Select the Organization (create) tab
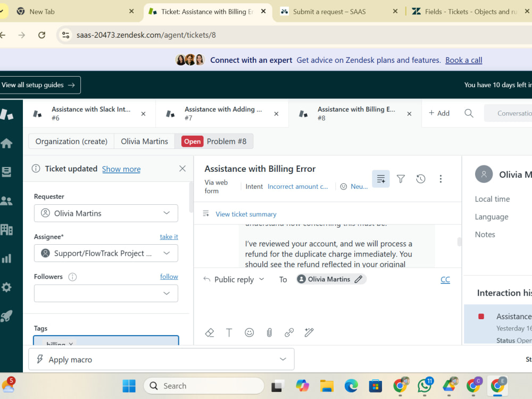The width and height of the screenshot is (532, 399). (71, 141)
